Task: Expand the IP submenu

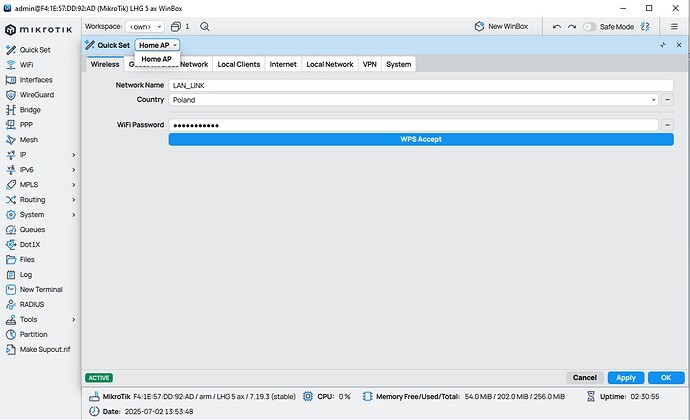Action: pos(73,155)
